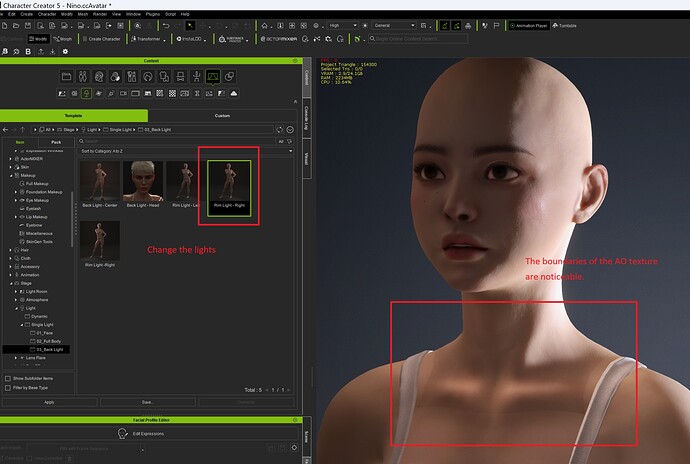Collapse the Makeup tree node
This screenshot has width=690, height=464.
[11, 175]
